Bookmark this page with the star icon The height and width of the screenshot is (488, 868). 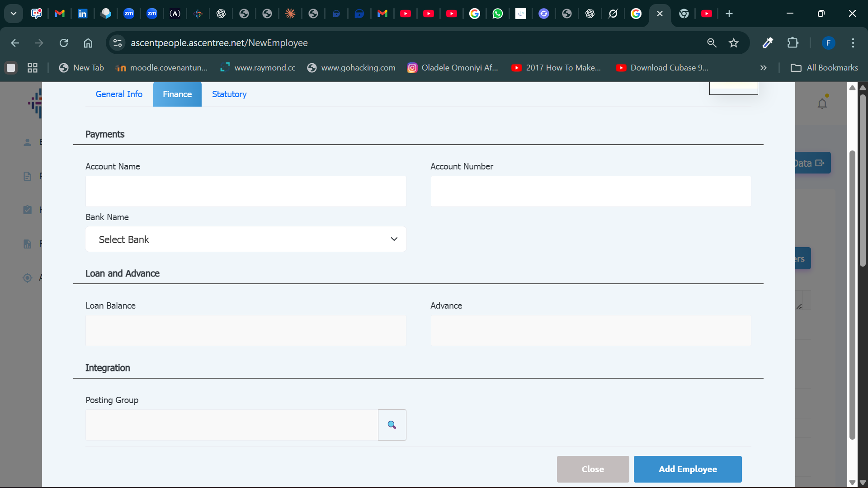pos(733,43)
